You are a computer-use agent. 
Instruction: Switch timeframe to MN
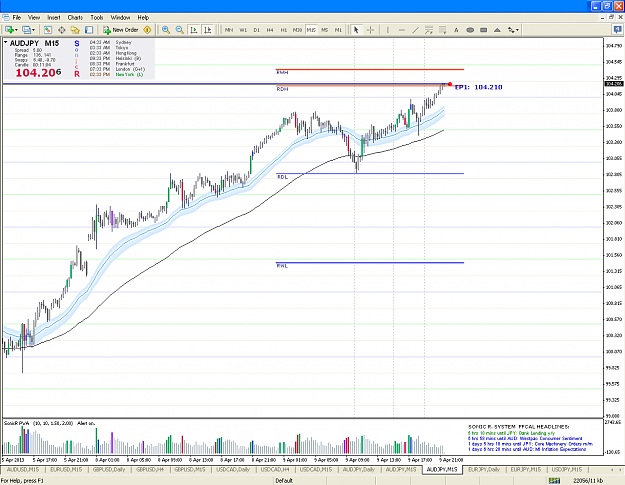tap(229, 30)
